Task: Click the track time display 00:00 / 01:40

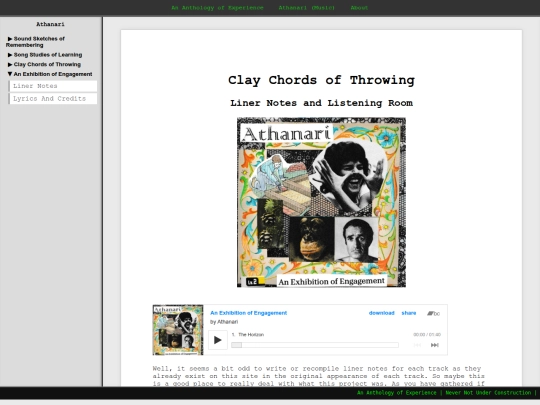Action: tap(427, 335)
